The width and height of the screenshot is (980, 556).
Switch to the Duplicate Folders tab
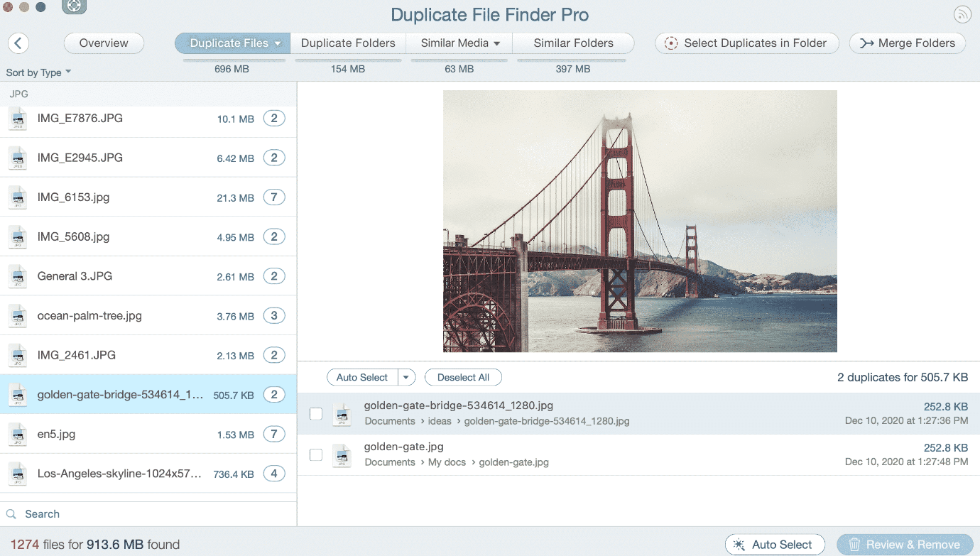tap(348, 43)
